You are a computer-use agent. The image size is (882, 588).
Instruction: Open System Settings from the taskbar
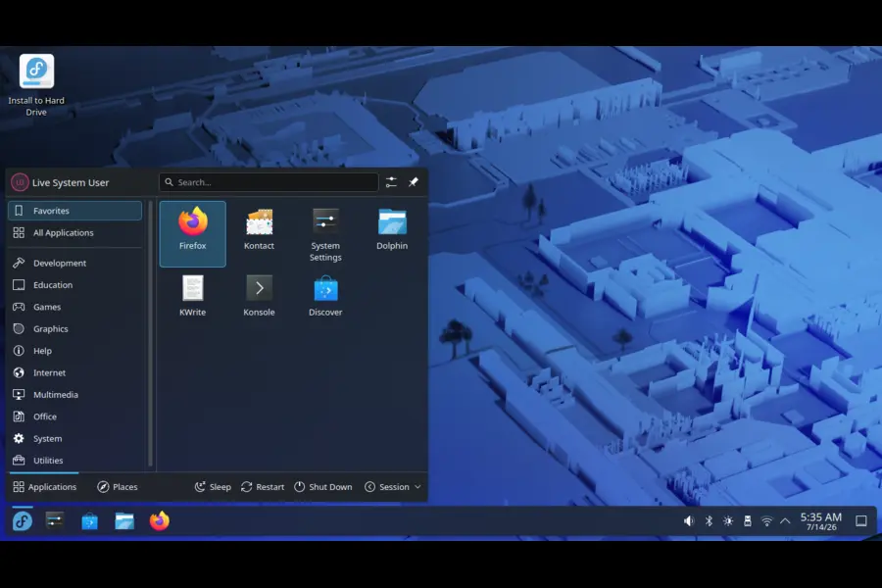(55, 521)
